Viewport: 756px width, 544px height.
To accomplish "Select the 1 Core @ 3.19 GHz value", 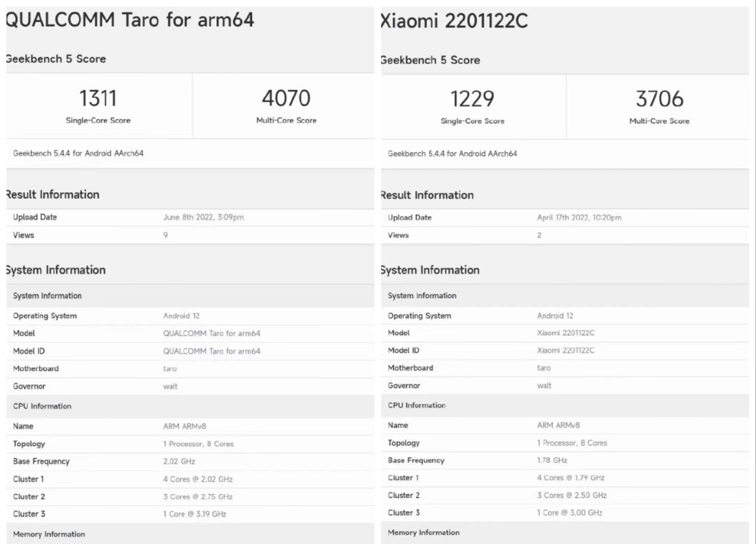I will pos(195,514).
